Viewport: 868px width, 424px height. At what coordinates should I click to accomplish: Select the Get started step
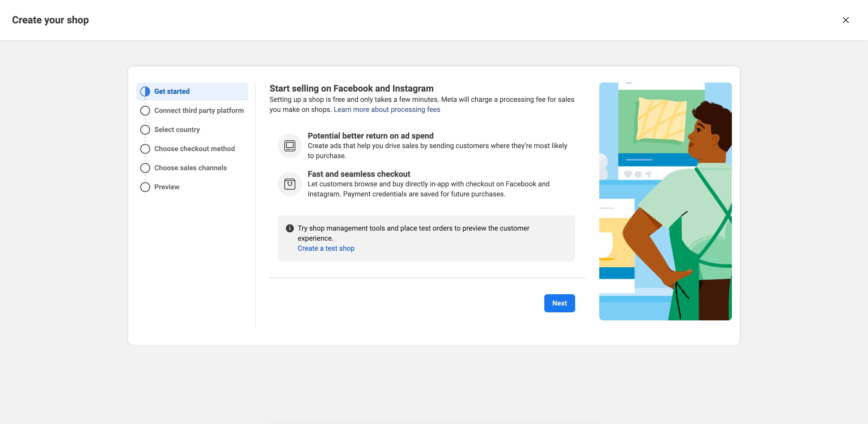click(x=172, y=91)
